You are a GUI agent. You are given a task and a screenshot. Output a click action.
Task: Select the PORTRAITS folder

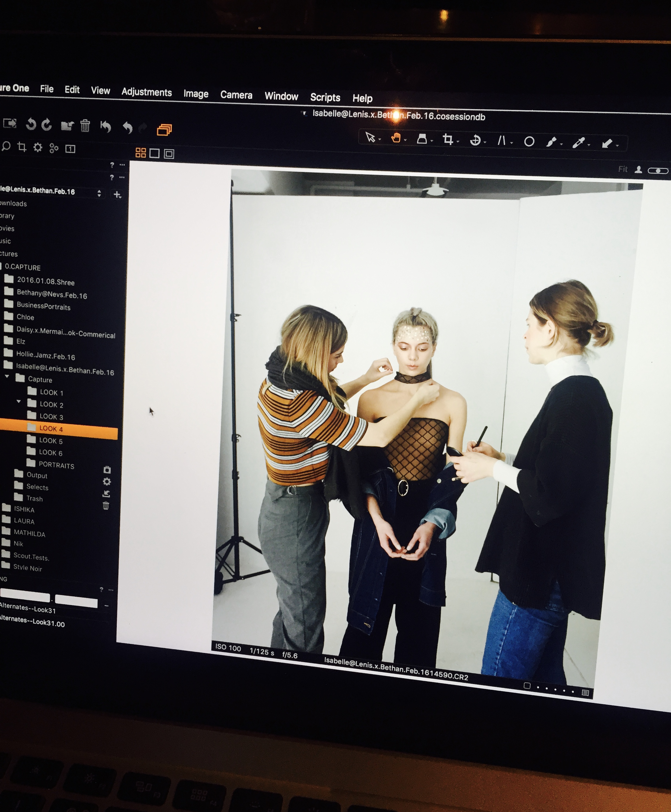(56, 465)
